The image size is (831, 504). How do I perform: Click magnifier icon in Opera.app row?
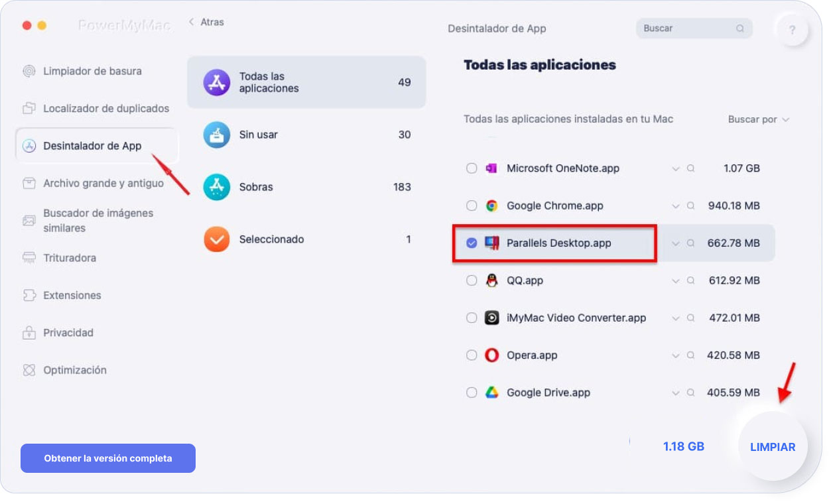[690, 355]
